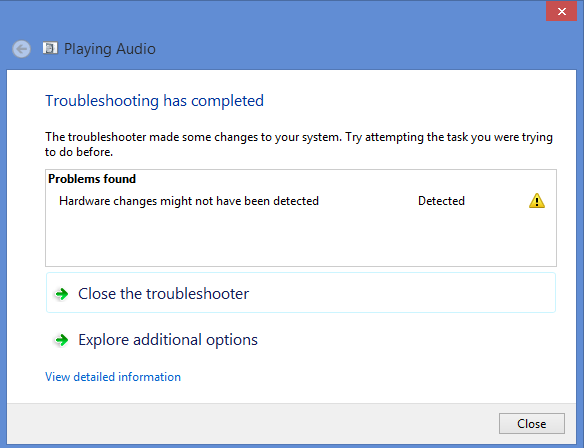Click the Playing Audio speaker icon
584x448 pixels.
(x=50, y=48)
